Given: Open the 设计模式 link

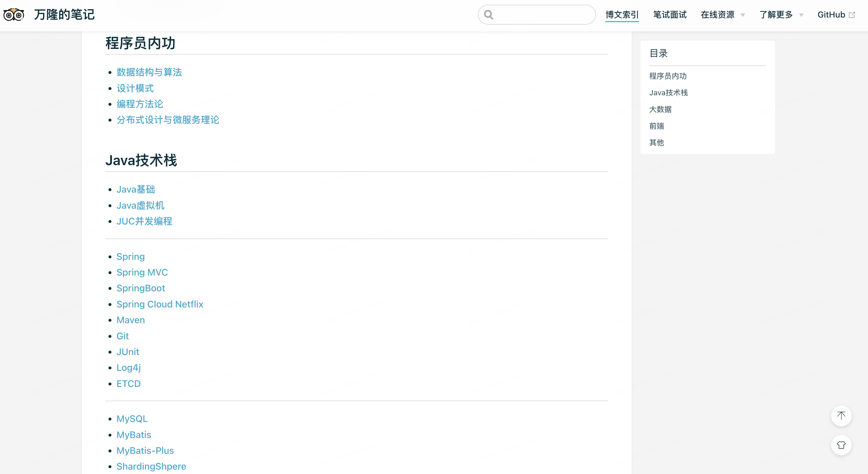Looking at the screenshot, I should tap(135, 88).
